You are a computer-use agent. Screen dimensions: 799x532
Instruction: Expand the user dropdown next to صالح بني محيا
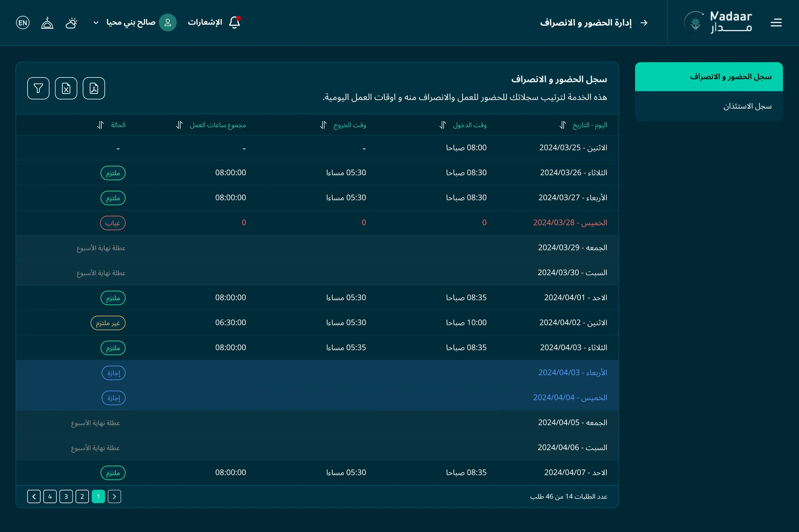(x=96, y=23)
